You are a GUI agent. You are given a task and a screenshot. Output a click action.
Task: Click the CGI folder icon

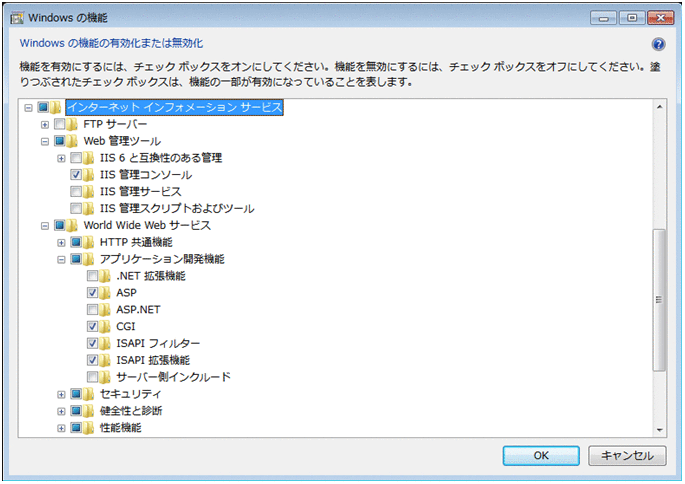107,327
